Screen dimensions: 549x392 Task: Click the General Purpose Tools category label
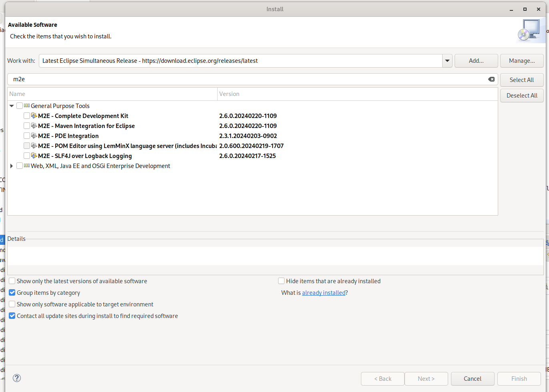click(60, 106)
